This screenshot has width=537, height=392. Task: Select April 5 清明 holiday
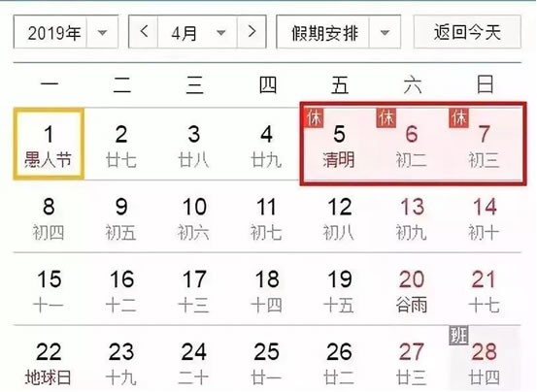[x=339, y=144]
